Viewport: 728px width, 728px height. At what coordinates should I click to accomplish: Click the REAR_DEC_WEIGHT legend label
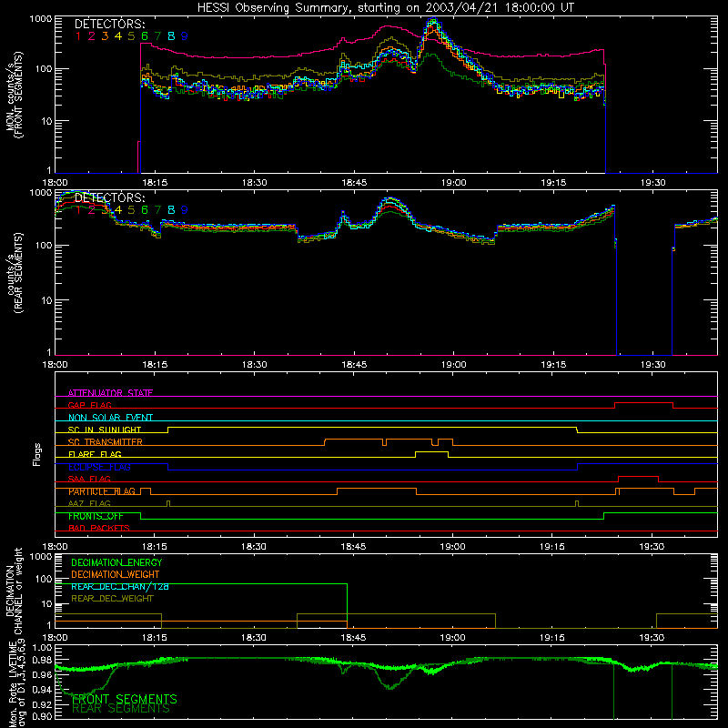click(112, 599)
